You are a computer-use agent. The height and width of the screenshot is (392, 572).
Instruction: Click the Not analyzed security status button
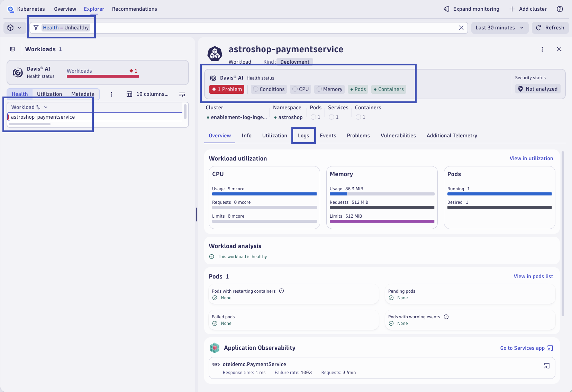coord(538,89)
